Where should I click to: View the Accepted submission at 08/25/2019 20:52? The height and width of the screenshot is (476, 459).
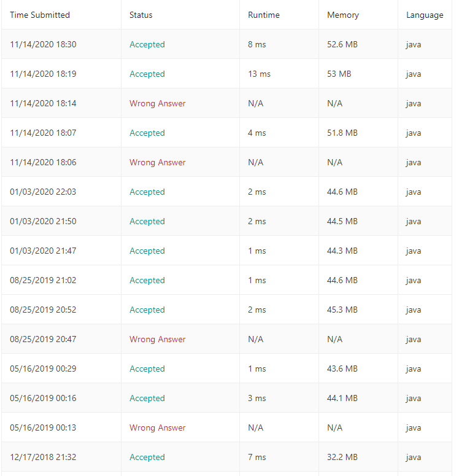147,310
